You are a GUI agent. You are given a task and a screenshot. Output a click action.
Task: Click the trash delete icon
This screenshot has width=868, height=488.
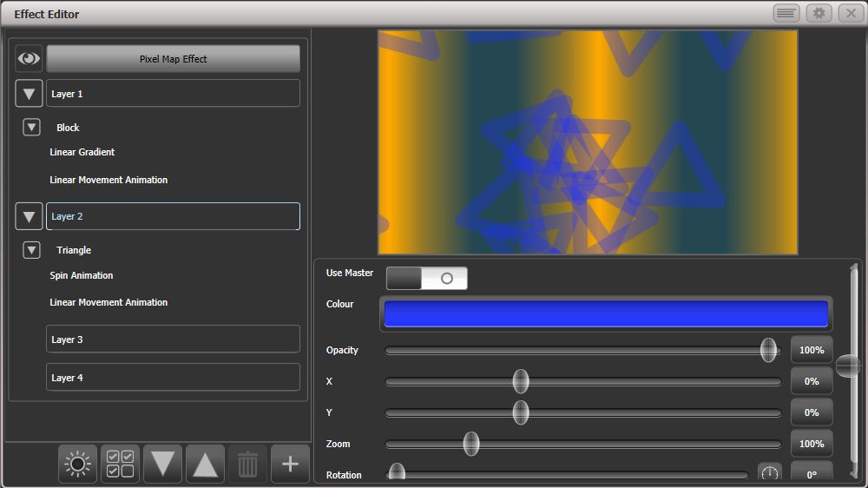click(247, 464)
